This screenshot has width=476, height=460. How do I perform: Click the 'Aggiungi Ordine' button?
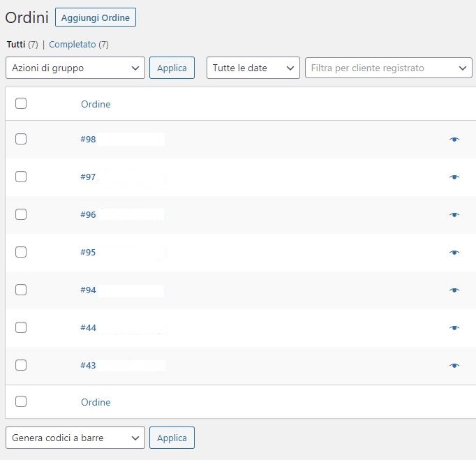pos(96,17)
